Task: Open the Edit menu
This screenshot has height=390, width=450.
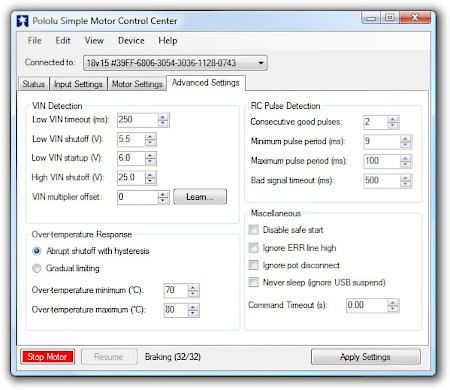Action: tap(63, 41)
